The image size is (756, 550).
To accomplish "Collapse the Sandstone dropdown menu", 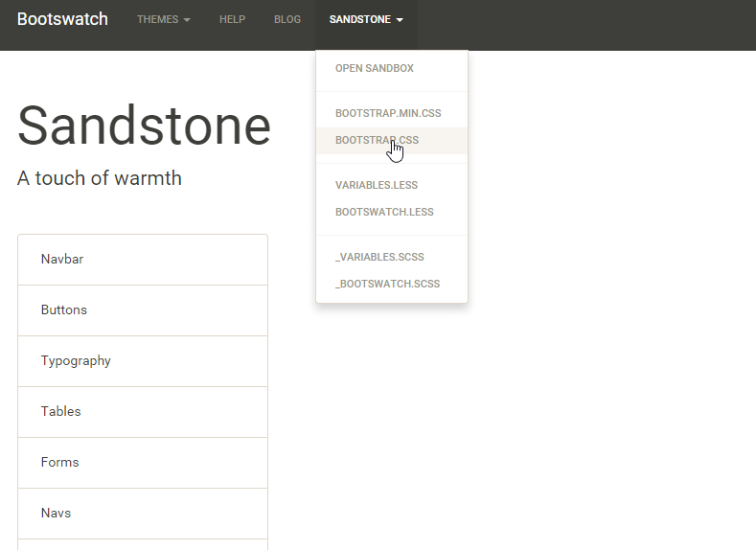I will pos(366,19).
